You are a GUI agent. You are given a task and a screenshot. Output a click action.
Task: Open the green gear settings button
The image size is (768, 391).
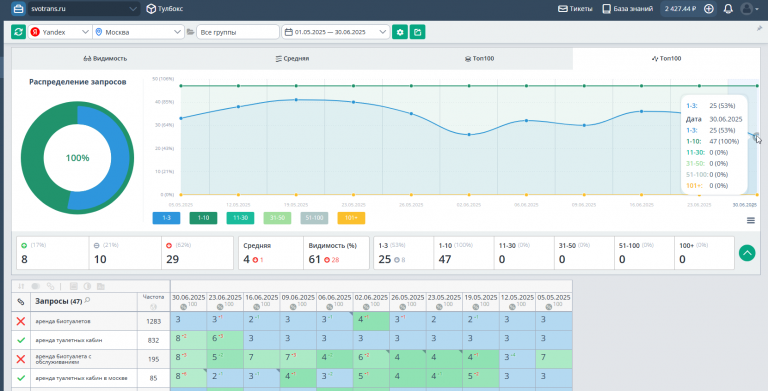point(400,32)
